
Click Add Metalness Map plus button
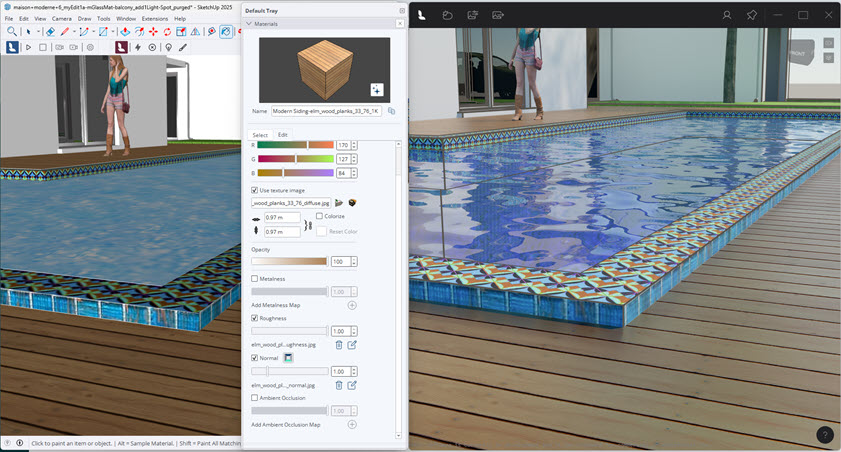point(352,305)
